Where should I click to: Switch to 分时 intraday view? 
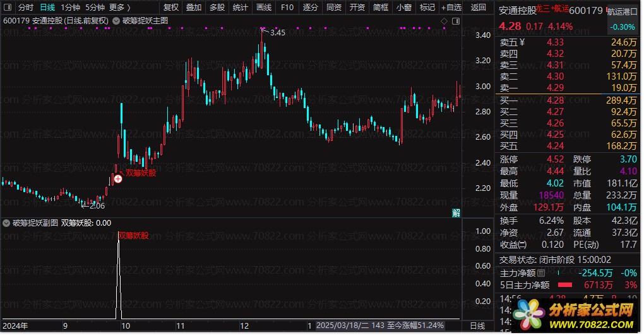coord(25,8)
